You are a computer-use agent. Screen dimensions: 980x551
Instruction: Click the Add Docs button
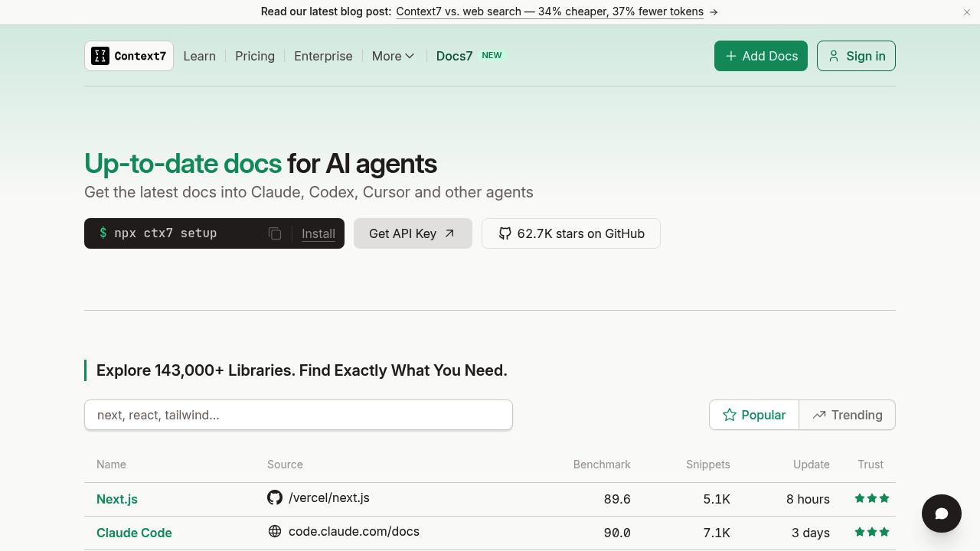pyautogui.click(x=761, y=56)
